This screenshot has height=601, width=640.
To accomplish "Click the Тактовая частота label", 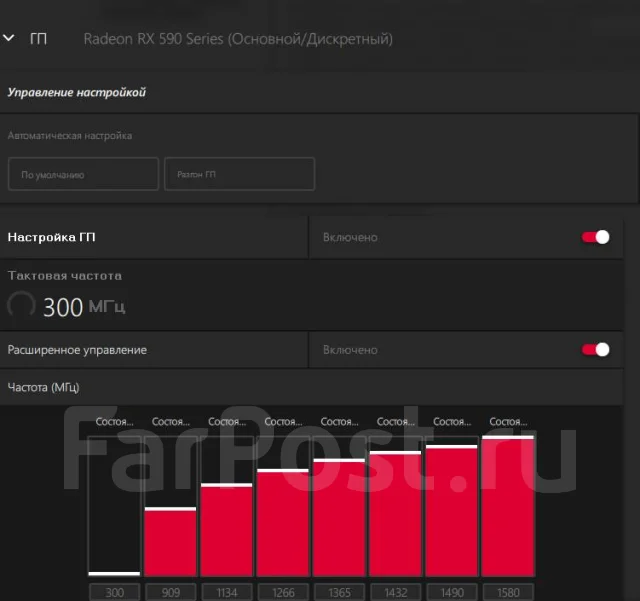I will 65,276.
